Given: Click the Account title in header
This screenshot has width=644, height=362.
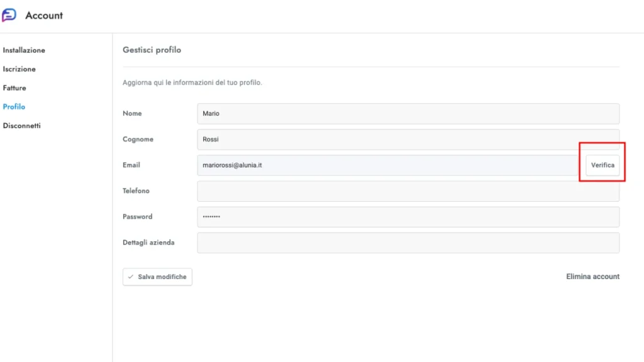Looking at the screenshot, I should (44, 16).
